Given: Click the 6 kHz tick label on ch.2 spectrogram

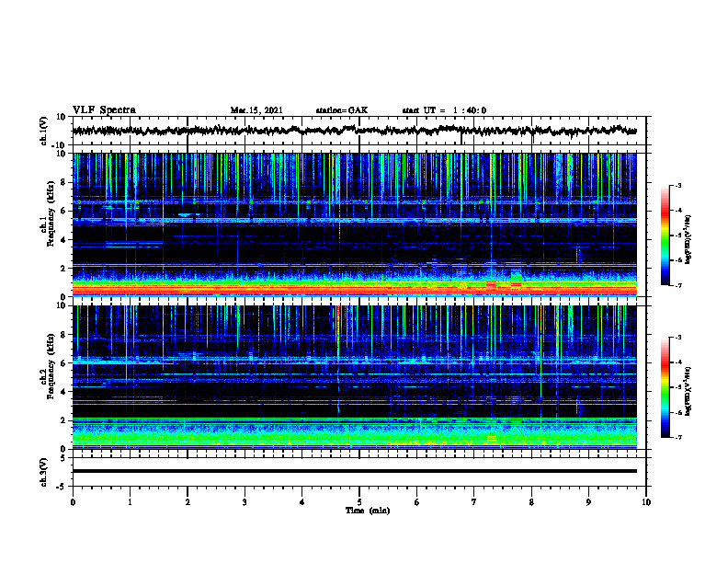Looking at the screenshot, I should point(63,363).
